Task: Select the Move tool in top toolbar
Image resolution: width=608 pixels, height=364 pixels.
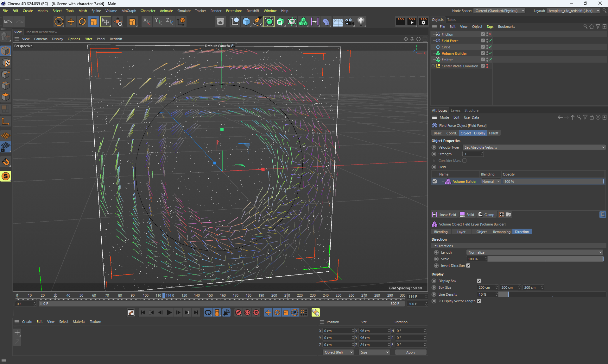Action: coord(71,22)
